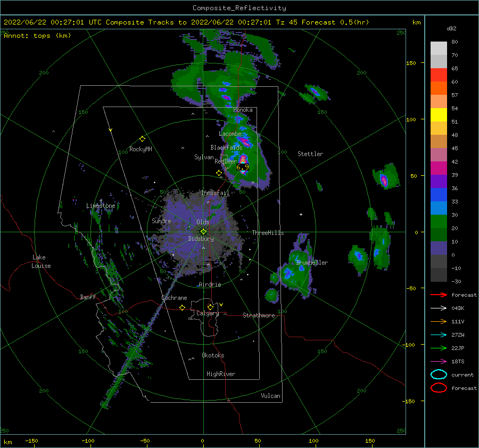Select the 6.9 storm top annotation
The width and height of the screenshot is (479, 448).
click(x=243, y=167)
